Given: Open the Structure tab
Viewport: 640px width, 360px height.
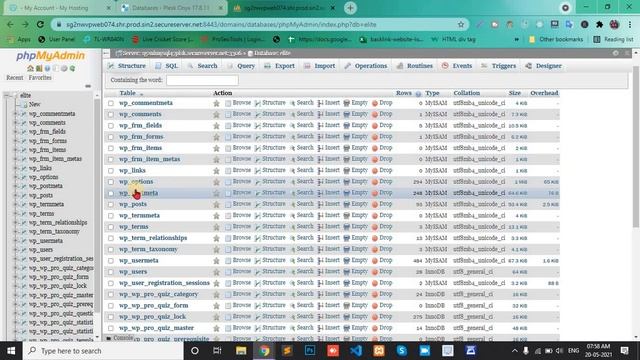Looking at the screenshot, I should [x=127, y=66].
